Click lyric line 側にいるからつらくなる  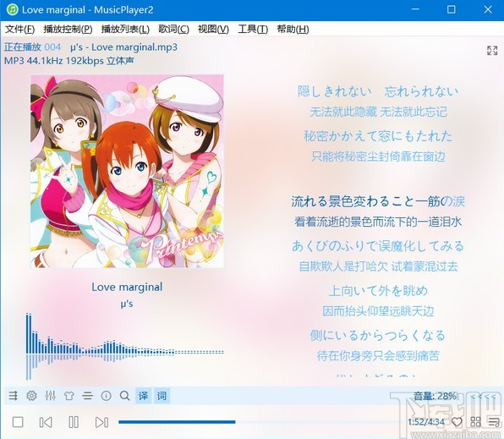[x=378, y=335]
